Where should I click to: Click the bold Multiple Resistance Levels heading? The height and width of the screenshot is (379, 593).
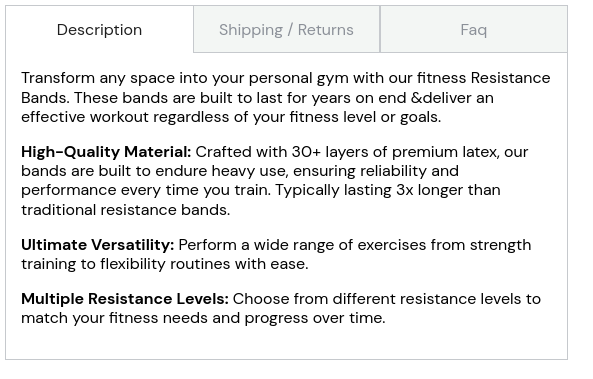point(125,299)
